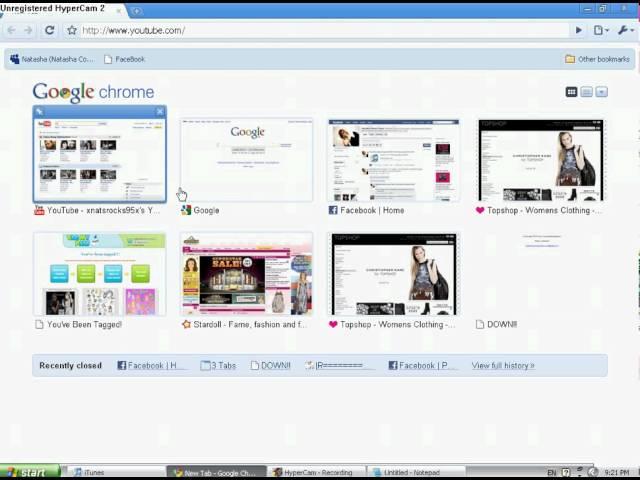Open View full history link

coord(503,365)
